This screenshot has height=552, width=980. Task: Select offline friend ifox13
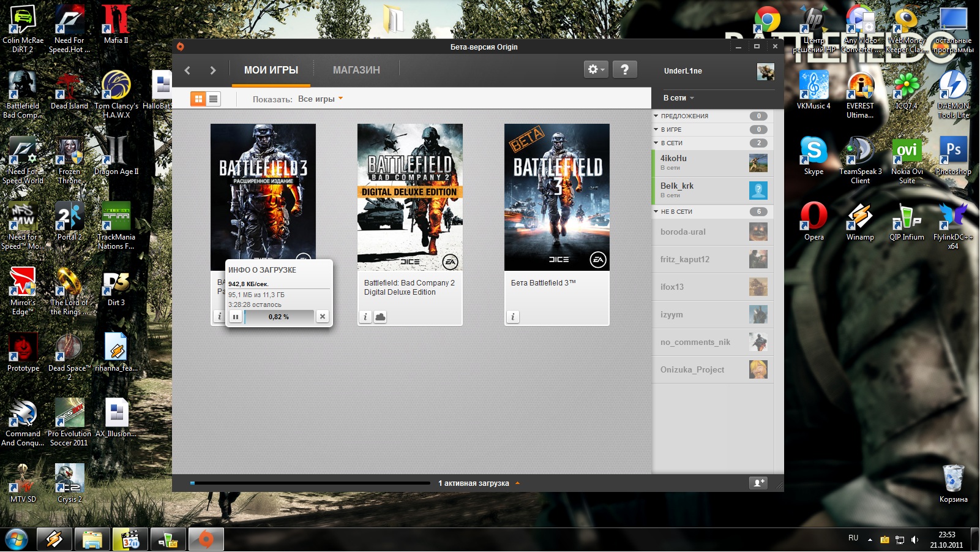(x=713, y=287)
